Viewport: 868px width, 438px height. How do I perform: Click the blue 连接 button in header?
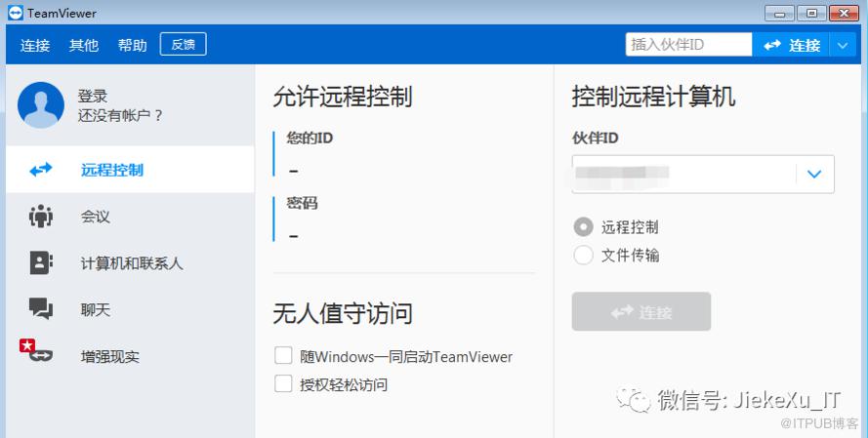click(x=791, y=45)
